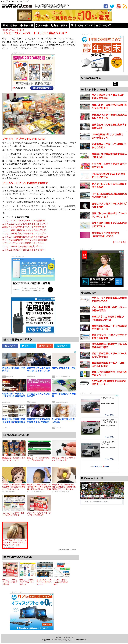The image size is (128, 644).
Task: Open the ネット系 menu
Action: pos(26,25)
